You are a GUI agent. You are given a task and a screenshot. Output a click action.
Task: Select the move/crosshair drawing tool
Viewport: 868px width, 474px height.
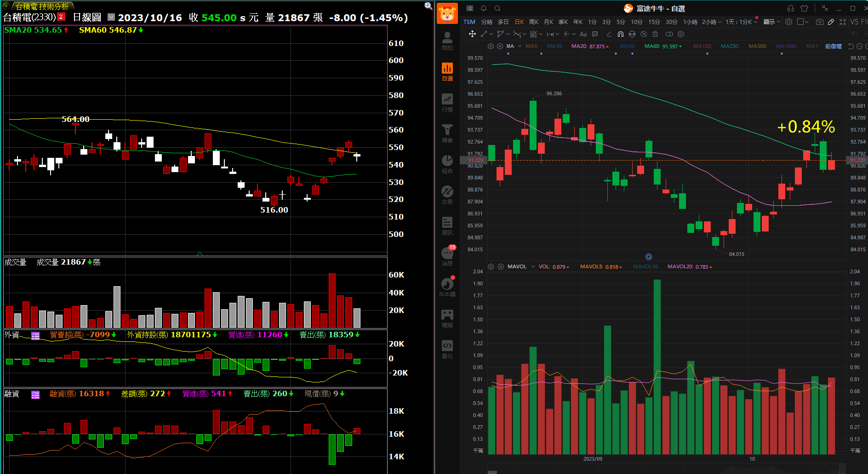[x=472, y=34]
